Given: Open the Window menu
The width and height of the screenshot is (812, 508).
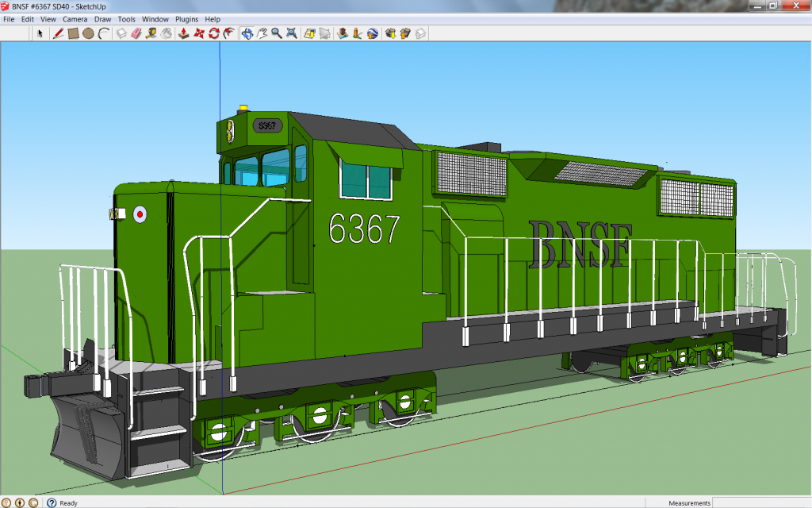Looking at the screenshot, I should point(155,19).
